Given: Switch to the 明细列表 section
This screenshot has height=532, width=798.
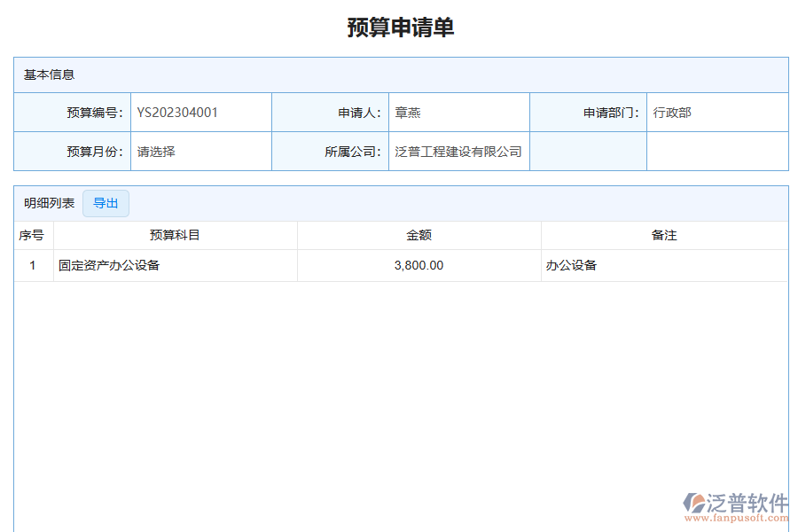Looking at the screenshot, I should 48,203.
